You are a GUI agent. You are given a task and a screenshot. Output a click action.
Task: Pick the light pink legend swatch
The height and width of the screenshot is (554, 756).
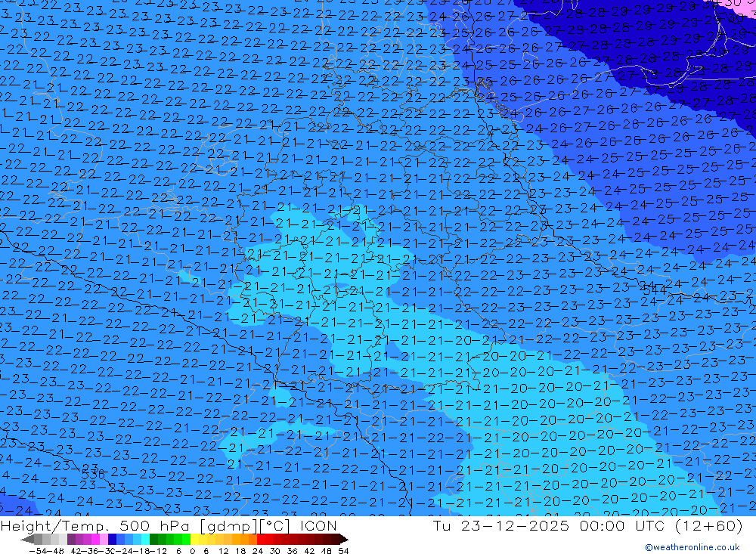coord(104,539)
